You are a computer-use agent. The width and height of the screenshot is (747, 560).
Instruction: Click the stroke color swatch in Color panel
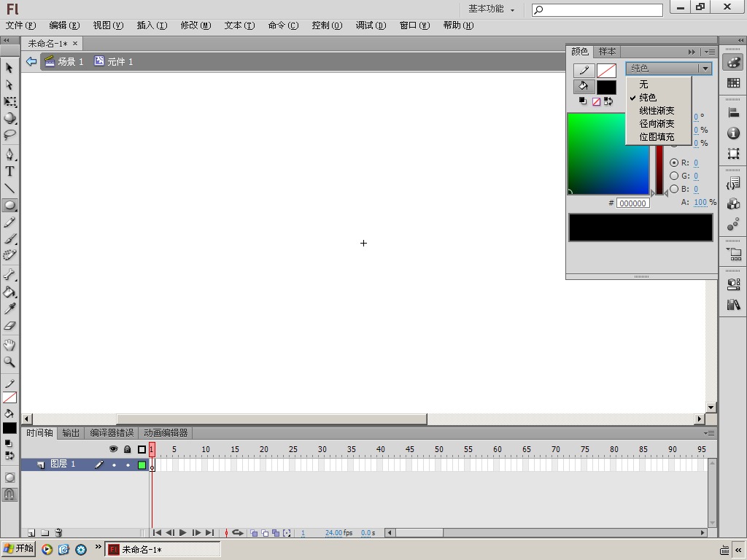tap(606, 71)
